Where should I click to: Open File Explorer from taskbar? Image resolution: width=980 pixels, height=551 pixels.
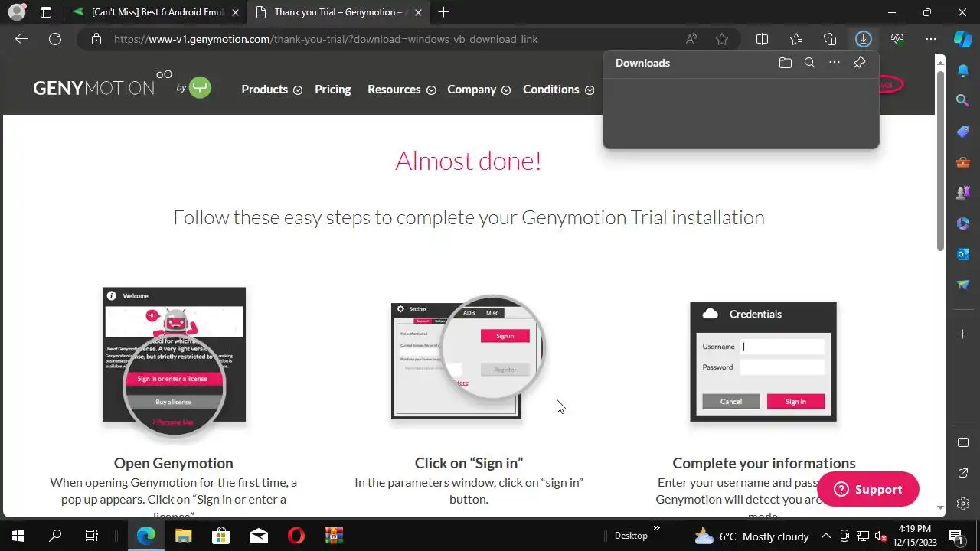coord(184,536)
